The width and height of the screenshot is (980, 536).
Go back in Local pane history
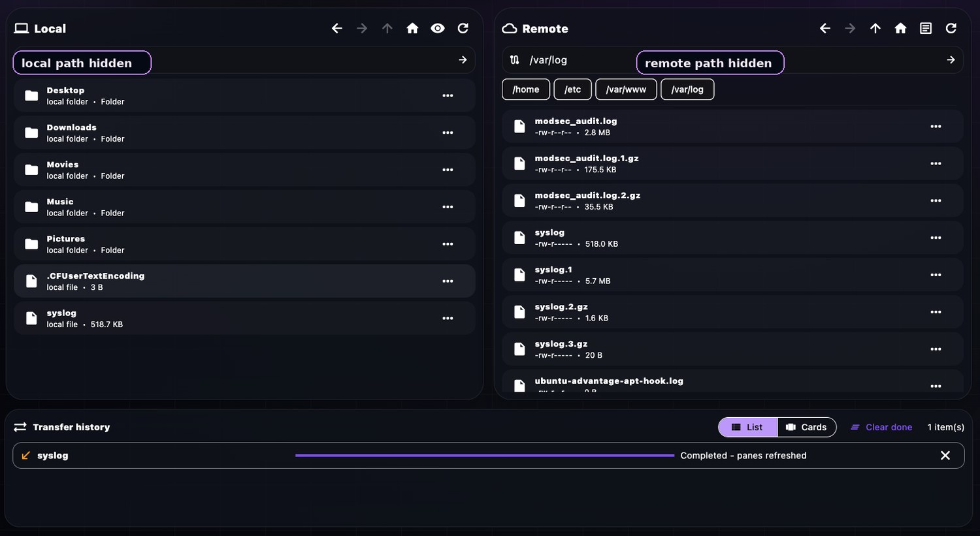click(337, 28)
